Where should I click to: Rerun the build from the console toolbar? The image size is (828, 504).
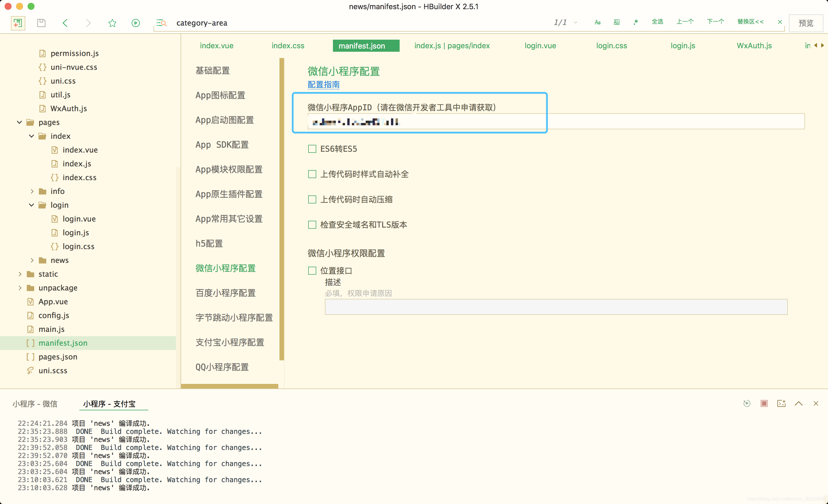[747, 404]
